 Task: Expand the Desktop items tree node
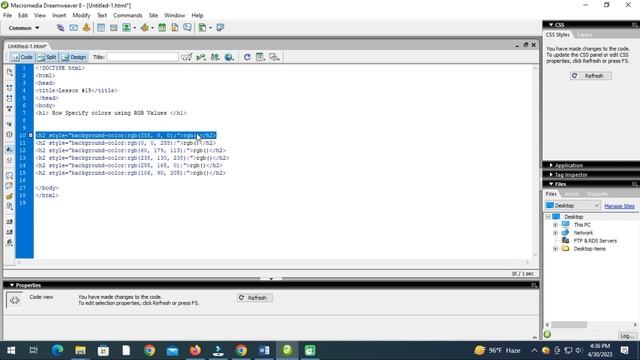tap(555, 249)
